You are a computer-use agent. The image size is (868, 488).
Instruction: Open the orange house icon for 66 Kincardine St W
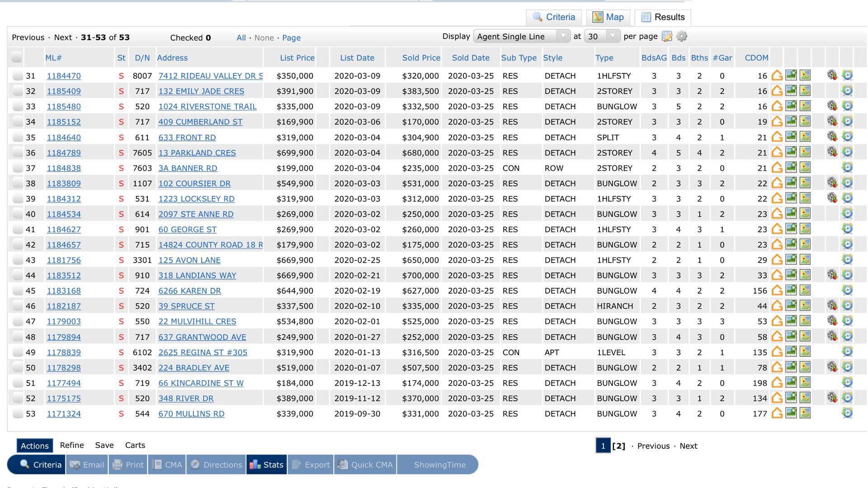[x=777, y=383]
